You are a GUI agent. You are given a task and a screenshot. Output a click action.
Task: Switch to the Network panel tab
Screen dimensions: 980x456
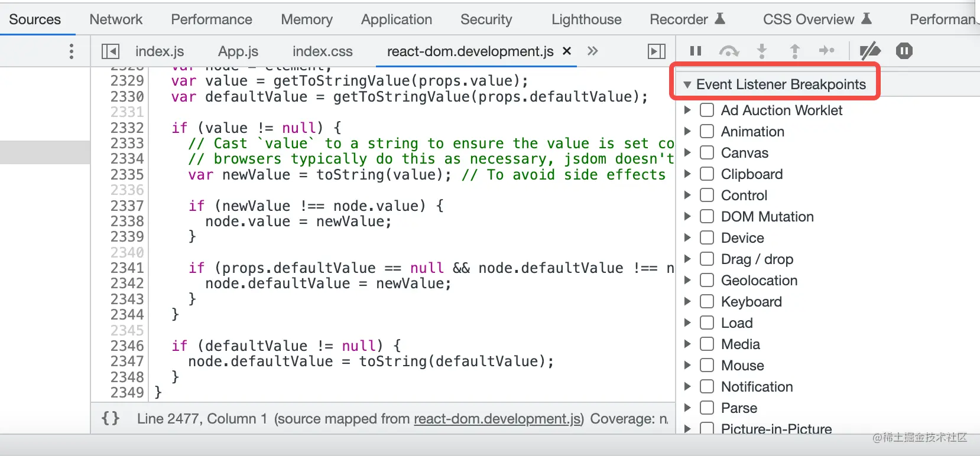pyautogui.click(x=116, y=19)
